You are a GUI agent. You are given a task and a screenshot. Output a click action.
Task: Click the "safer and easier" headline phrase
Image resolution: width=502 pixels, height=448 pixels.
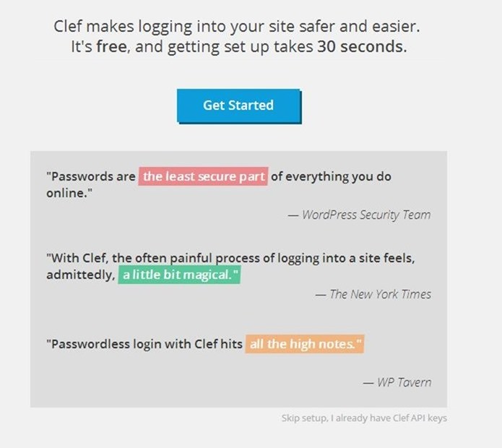[x=359, y=26]
